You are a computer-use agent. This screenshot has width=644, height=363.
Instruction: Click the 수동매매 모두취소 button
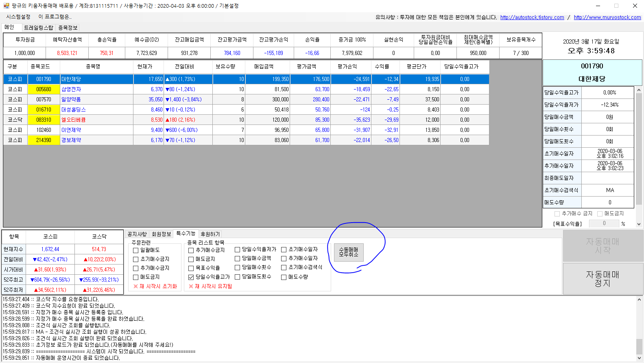(349, 252)
